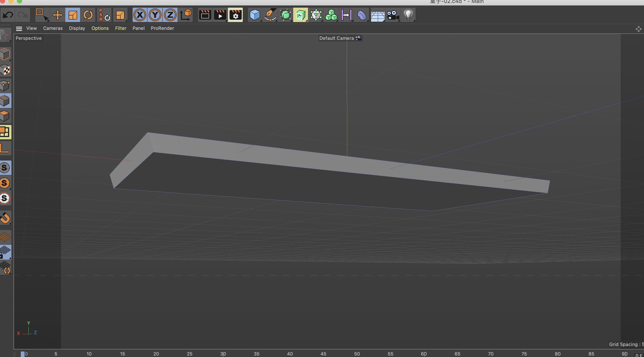Screen dimensions: 644x357
Task: Click frame 45 on timeline
Action: coord(323,353)
